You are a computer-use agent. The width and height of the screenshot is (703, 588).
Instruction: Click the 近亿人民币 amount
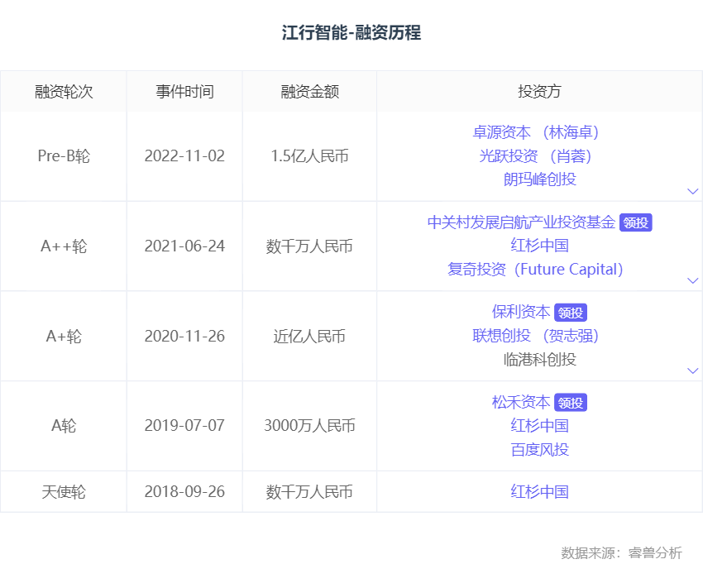[310, 336]
